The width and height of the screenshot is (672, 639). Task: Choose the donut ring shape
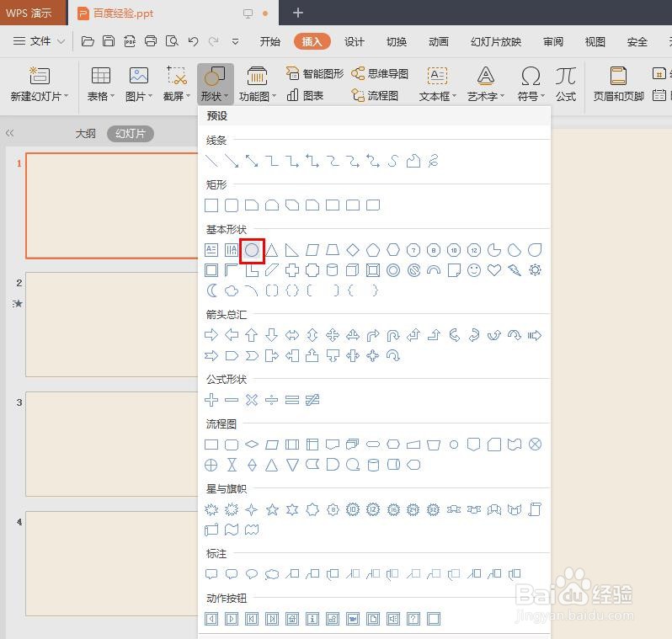(x=393, y=270)
